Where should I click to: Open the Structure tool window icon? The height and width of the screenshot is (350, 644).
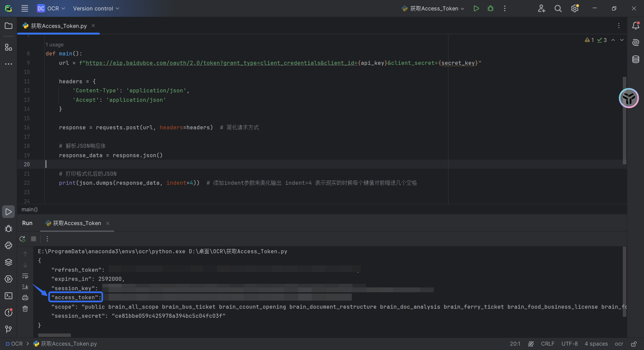pos(8,47)
